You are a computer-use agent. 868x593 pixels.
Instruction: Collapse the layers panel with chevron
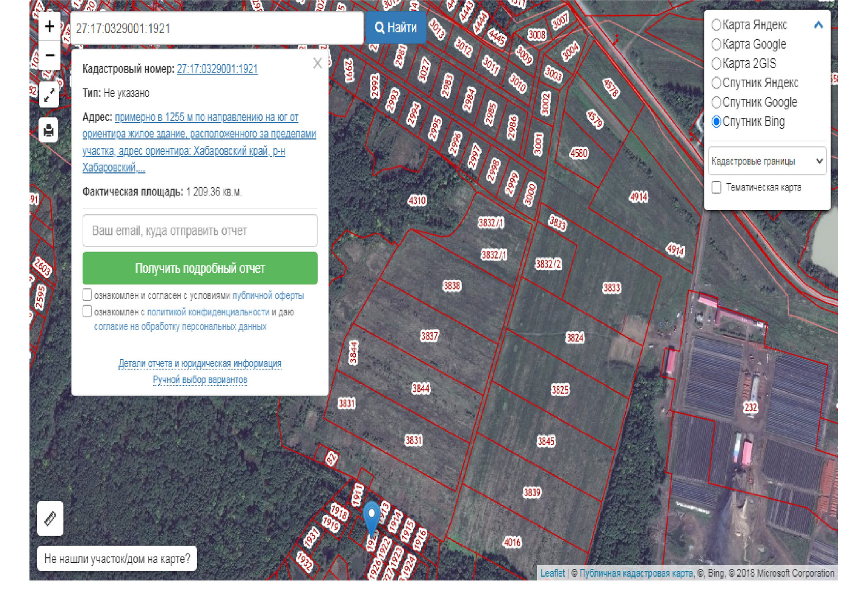click(818, 25)
